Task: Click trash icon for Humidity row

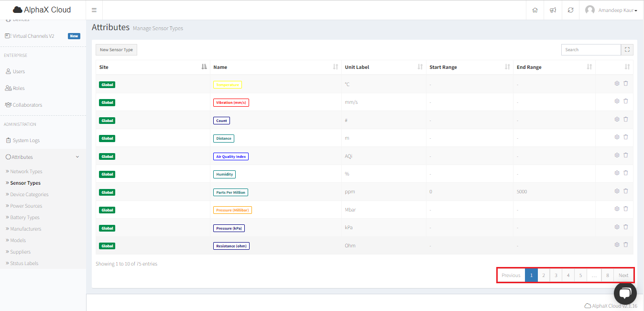Action: coord(626,173)
